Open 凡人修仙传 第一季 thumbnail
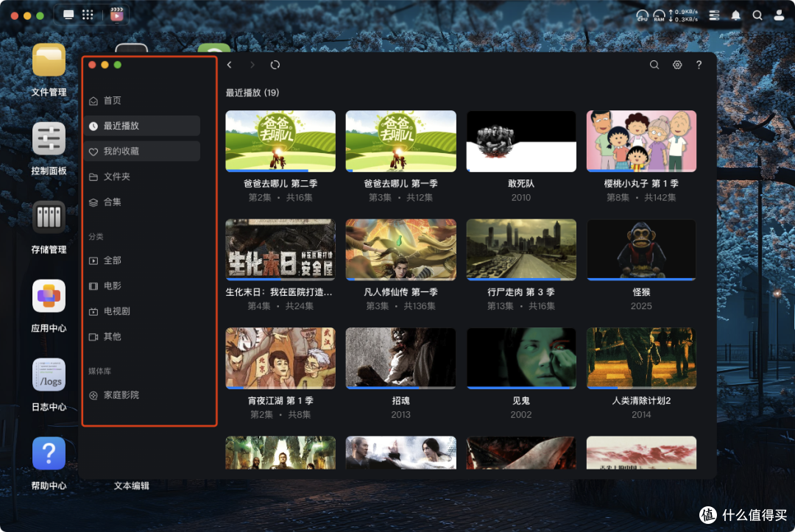The width and height of the screenshot is (795, 532). (x=400, y=249)
